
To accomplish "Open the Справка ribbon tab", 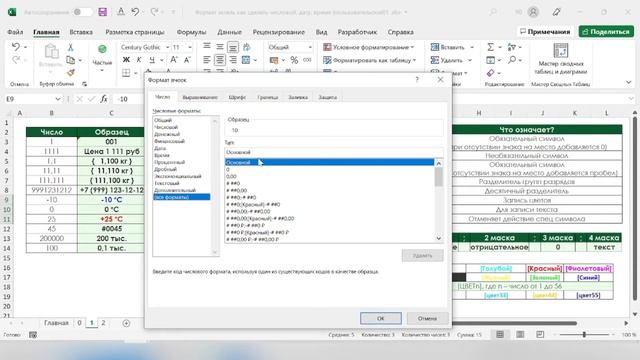I will pyautogui.click(x=400, y=32).
